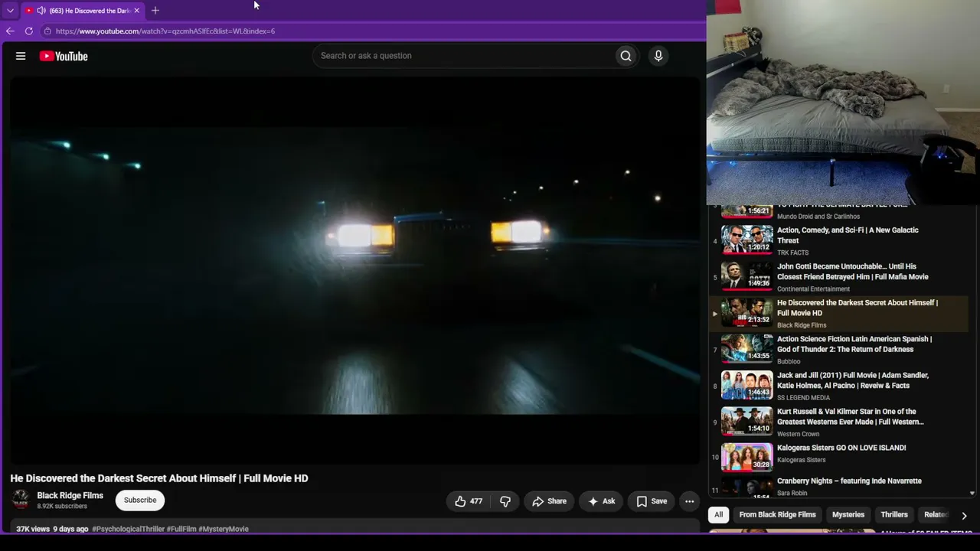
Task: Click the video title below the player
Action: [x=159, y=478]
